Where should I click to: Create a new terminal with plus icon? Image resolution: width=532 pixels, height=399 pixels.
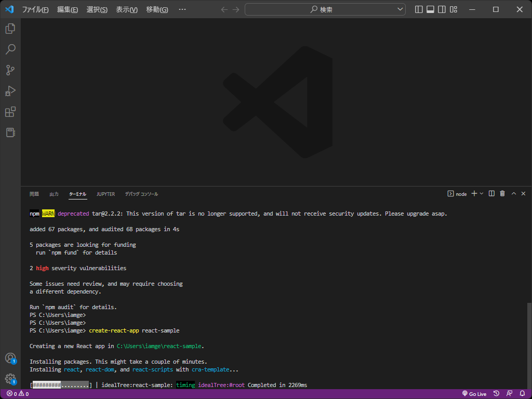point(474,193)
